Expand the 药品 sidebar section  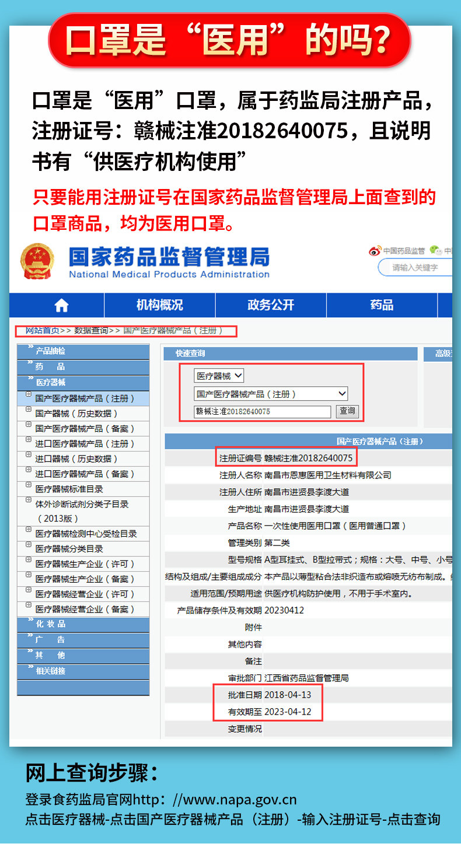(x=83, y=367)
